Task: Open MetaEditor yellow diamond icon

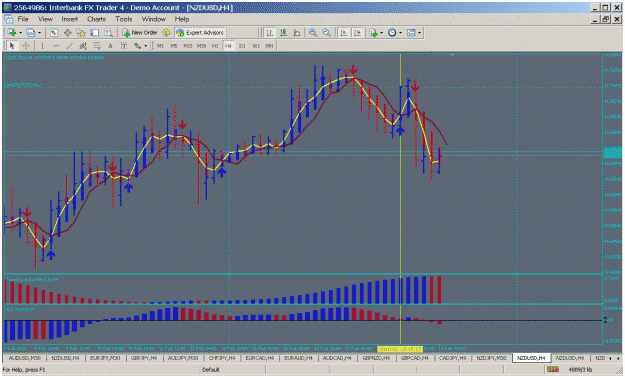Action: 166,33
